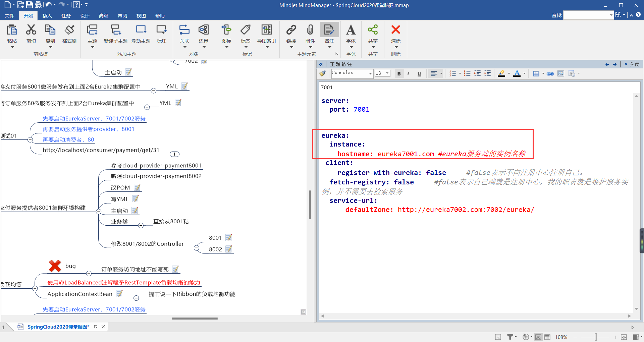This screenshot has width=644, height=342.
Task: Insert a new subtopic (新建子主题)
Action: point(116,30)
